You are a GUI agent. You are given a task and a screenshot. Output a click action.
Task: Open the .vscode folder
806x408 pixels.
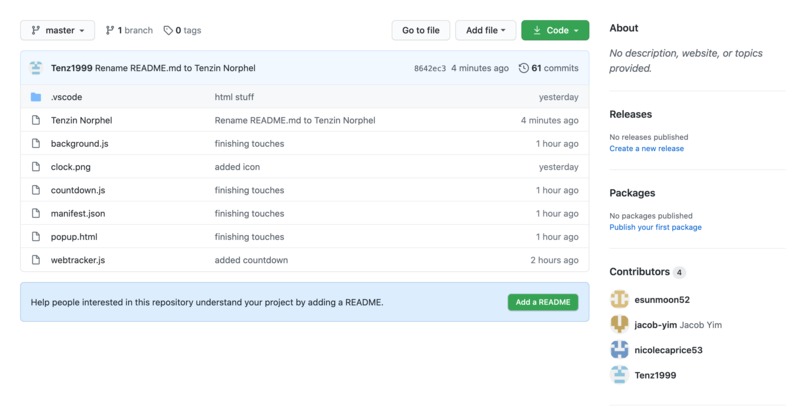[66, 97]
